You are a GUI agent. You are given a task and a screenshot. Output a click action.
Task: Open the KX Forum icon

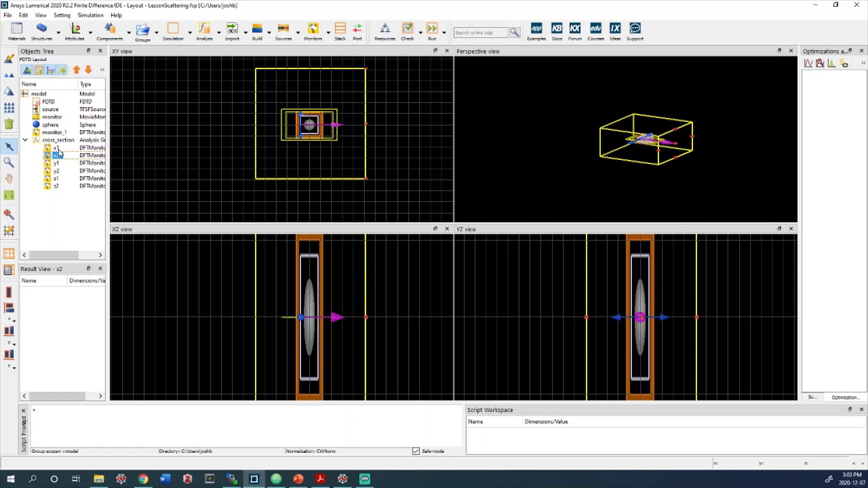pos(575,28)
